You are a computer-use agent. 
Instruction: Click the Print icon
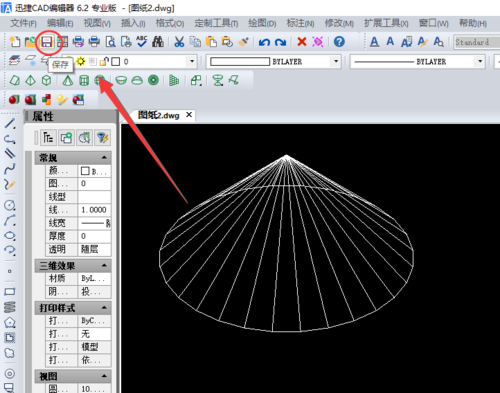[x=94, y=42]
